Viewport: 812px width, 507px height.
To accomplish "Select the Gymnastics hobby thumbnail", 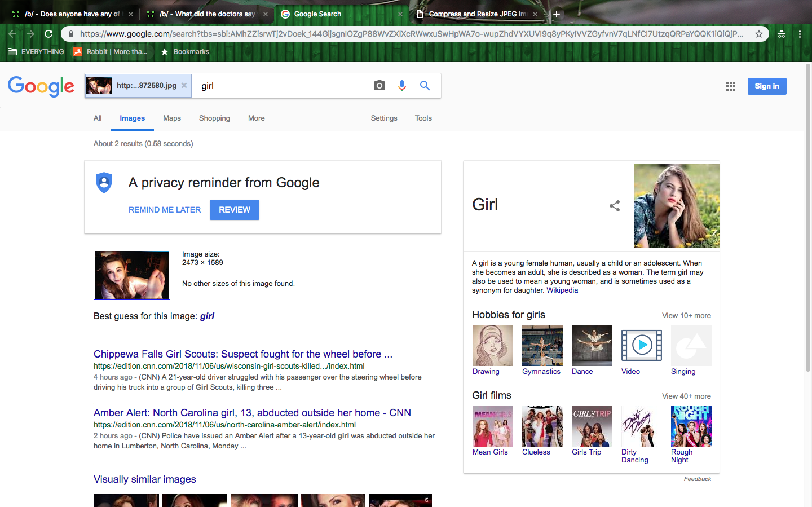I will tap(542, 346).
